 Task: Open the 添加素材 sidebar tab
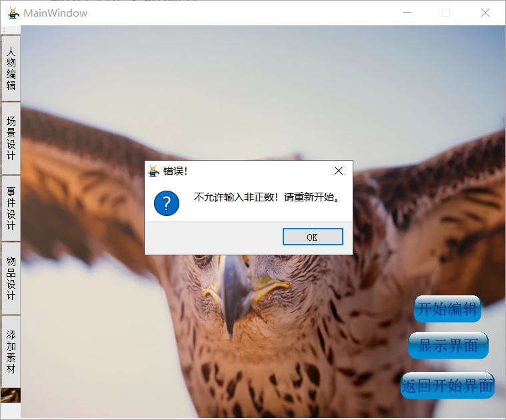11,351
